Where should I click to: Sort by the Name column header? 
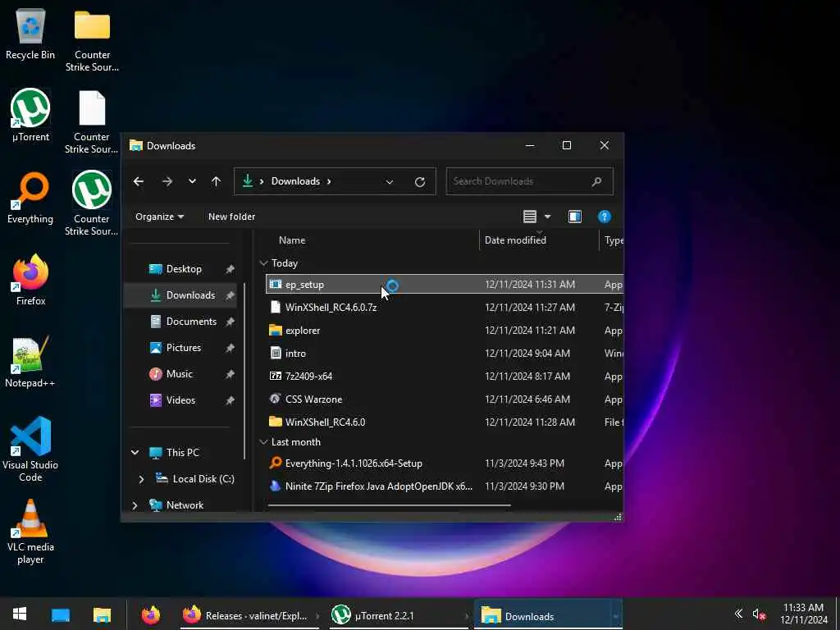[292, 240]
